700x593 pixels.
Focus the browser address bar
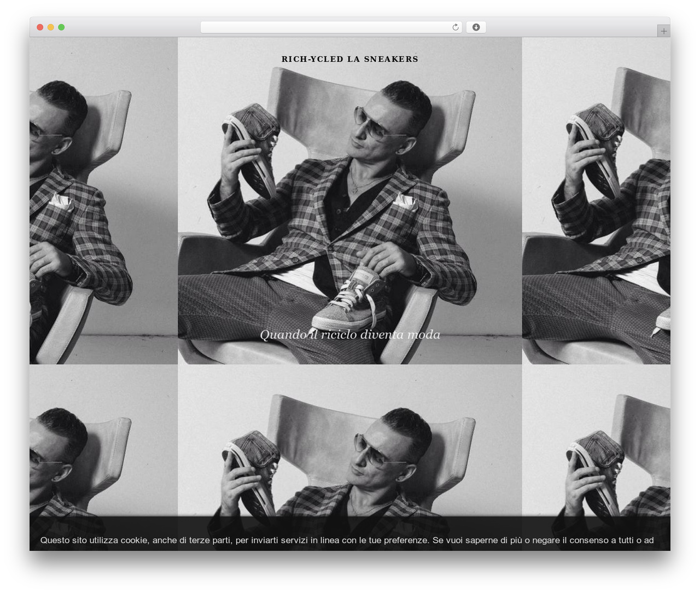click(331, 27)
